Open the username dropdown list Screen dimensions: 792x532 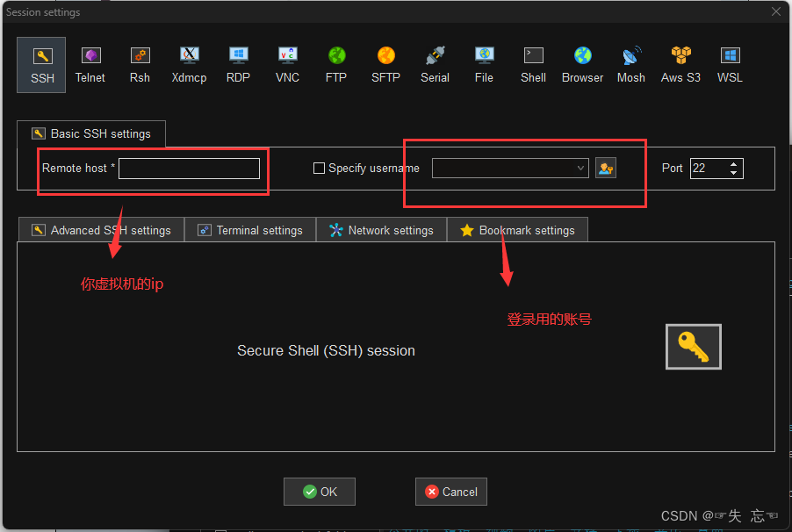pyautogui.click(x=580, y=168)
